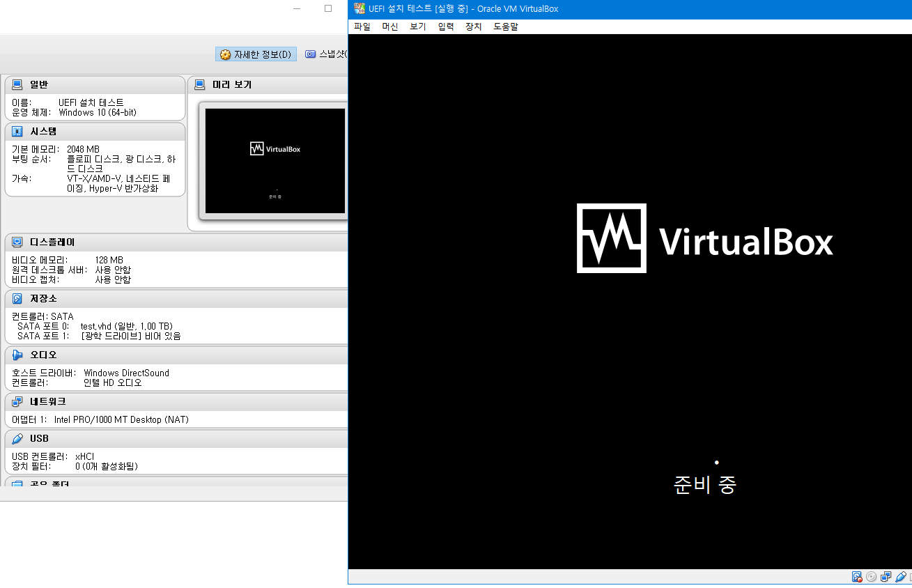912x588 pixels.
Task: Click the 저장소 section disk icon
Action: click(x=17, y=299)
